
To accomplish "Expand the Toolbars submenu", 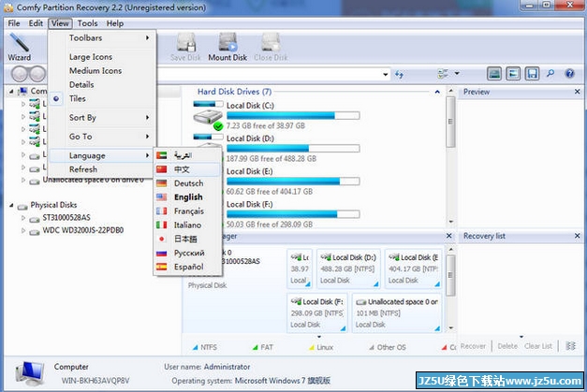I will click(x=101, y=37).
